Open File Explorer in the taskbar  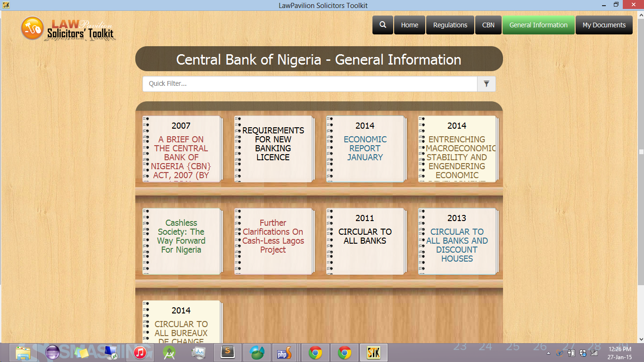tap(23, 352)
